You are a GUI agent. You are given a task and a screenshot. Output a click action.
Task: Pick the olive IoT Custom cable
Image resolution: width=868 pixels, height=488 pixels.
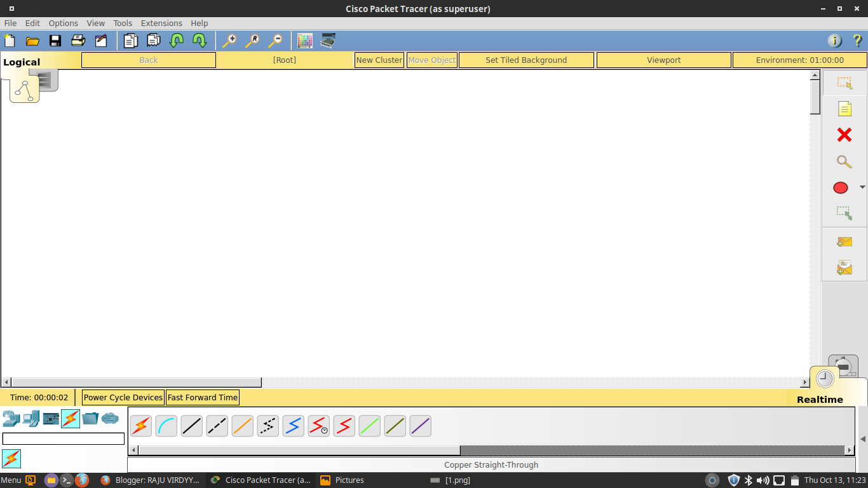click(395, 426)
